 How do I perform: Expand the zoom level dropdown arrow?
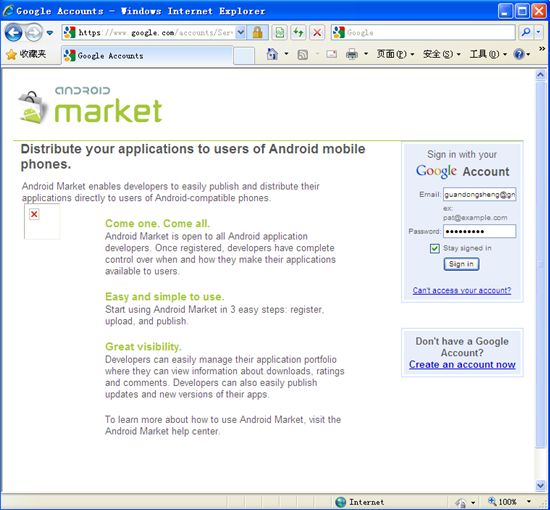[529, 502]
